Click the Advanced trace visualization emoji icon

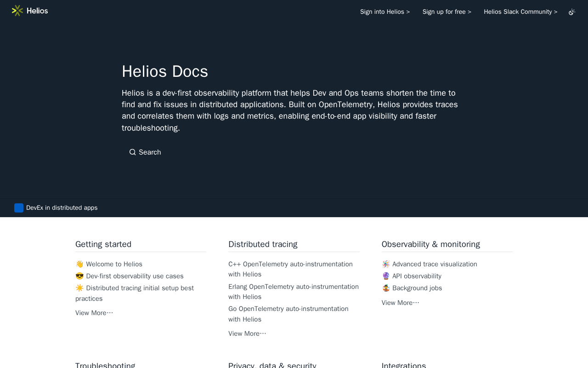click(386, 264)
